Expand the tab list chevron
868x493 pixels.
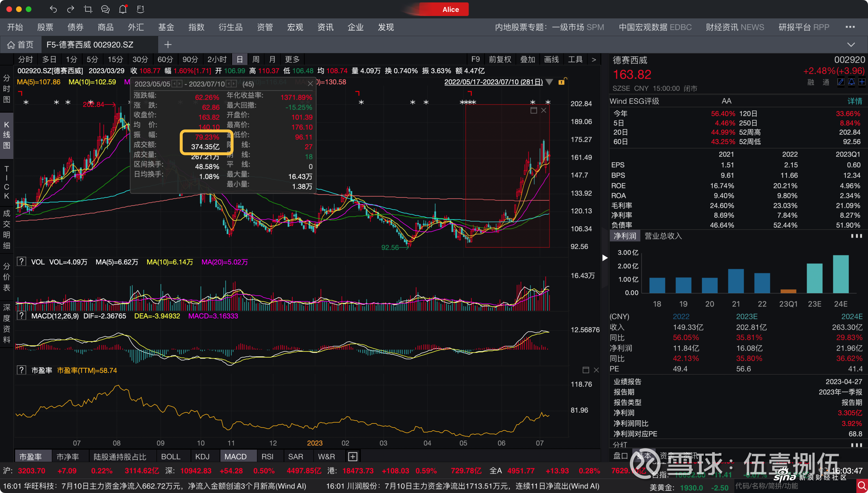click(851, 45)
